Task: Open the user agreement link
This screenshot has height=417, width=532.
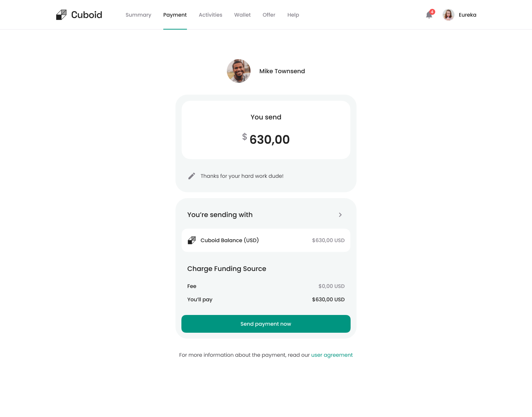Action: (332, 355)
